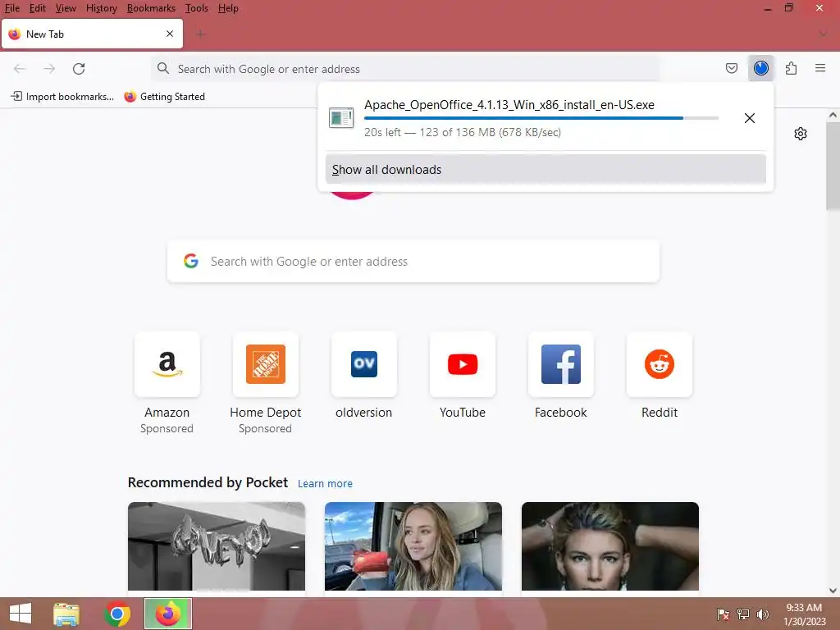This screenshot has height=630, width=840.
Task: Select the New Tab tab
Action: [x=92, y=34]
